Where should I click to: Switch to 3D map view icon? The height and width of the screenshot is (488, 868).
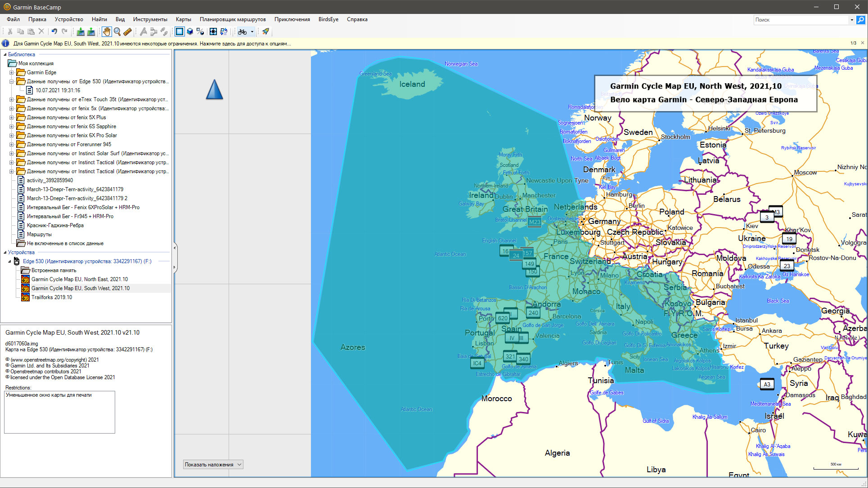190,31
